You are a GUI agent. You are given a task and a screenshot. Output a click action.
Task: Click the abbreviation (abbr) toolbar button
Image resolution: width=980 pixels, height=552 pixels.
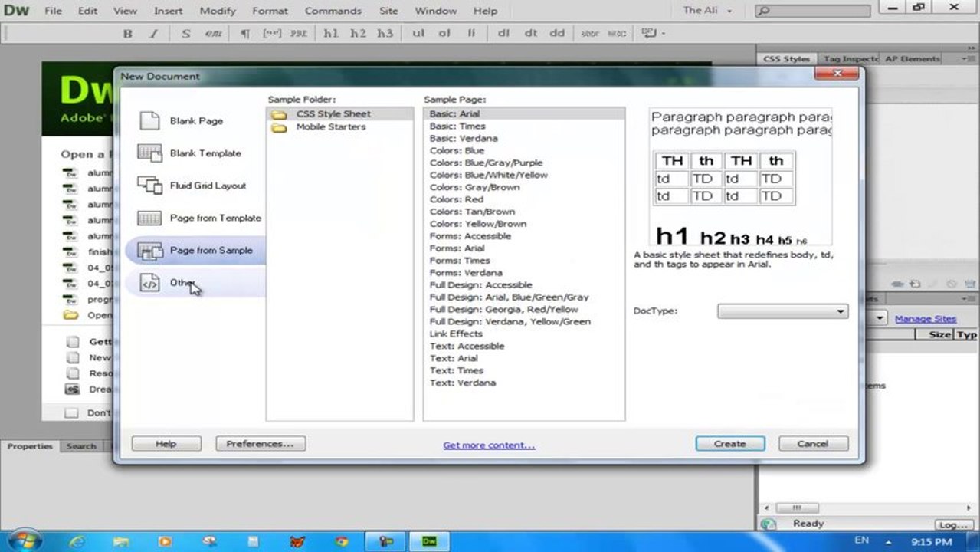click(x=590, y=33)
